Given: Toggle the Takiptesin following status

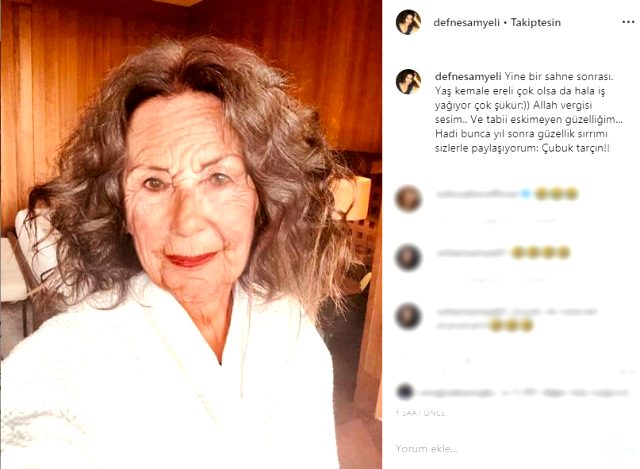Looking at the screenshot, I should pos(536,22).
